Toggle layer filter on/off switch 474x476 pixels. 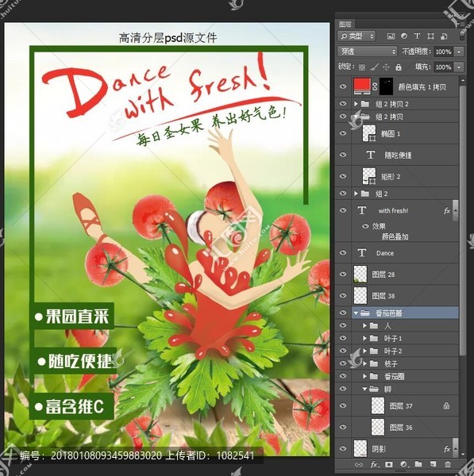[x=462, y=36]
